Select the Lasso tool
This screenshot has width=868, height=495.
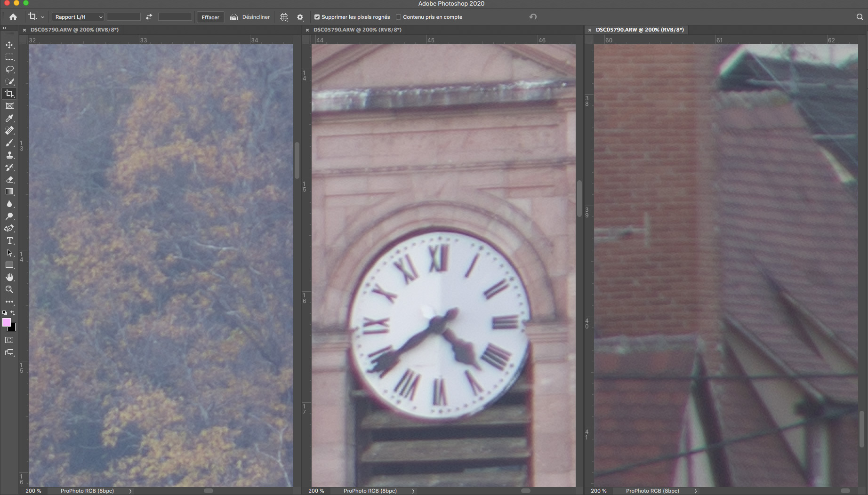[9, 69]
